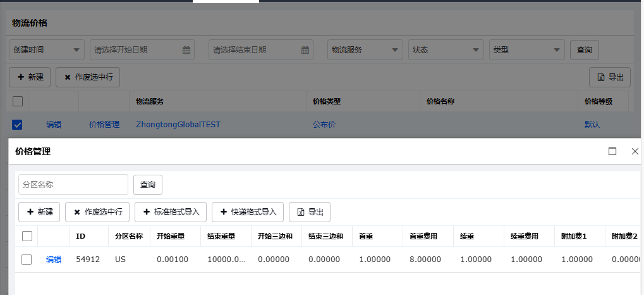
Task: Expand the 物流服务 dropdown filter
Action: (x=365, y=50)
